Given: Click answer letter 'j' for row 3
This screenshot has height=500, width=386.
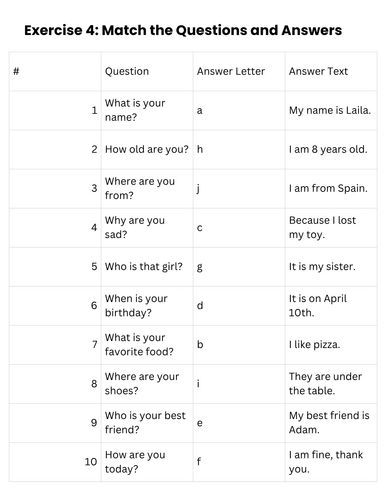Looking at the screenshot, I should (x=198, y=189).
